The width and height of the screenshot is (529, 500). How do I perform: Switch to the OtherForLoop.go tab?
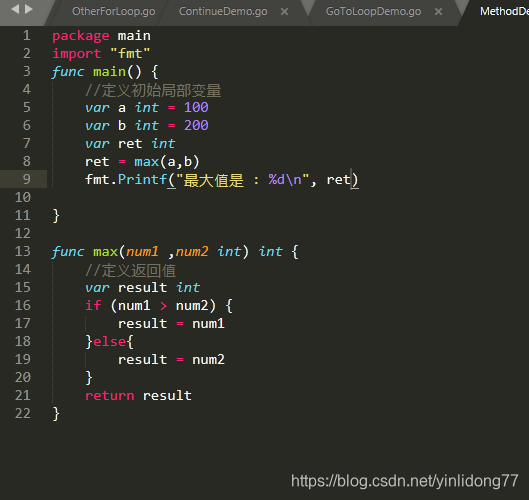pyautogui.click(x=114, y=11)
